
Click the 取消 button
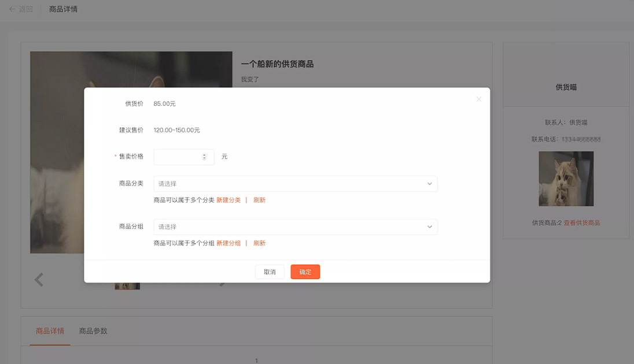[270, 272]
